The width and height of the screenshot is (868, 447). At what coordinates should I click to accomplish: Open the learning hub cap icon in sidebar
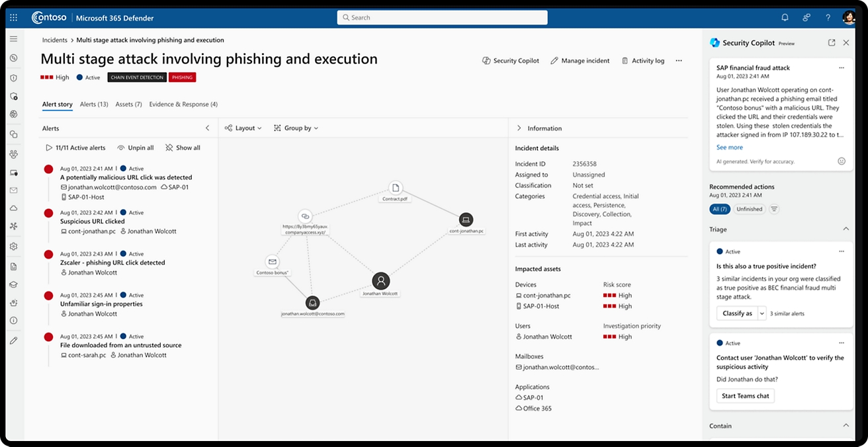[x=13, y=284]
